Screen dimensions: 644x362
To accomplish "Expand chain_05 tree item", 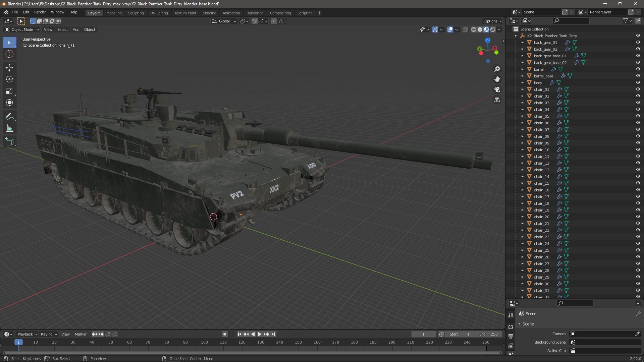I will pyautogui.click(x=523, y=116).
